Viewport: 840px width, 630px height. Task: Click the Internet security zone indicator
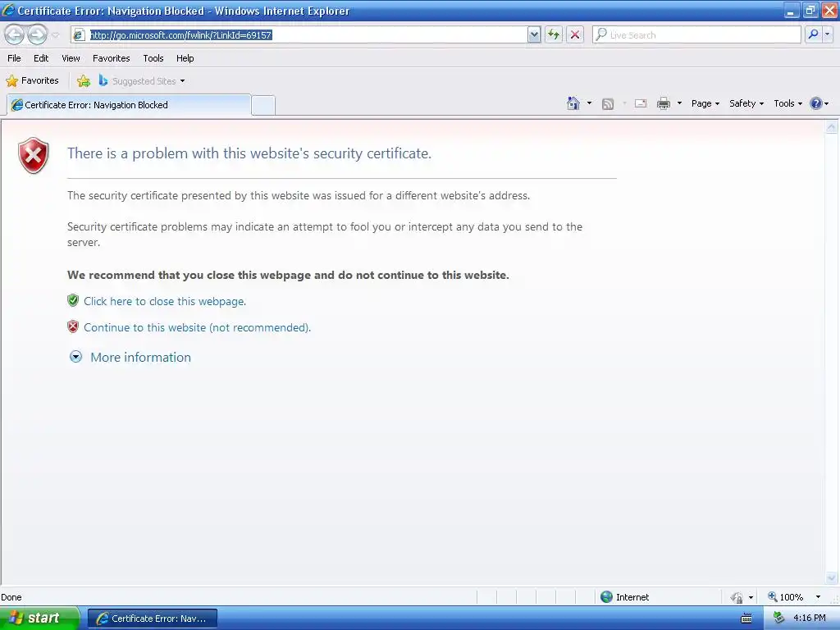[624, 597]
